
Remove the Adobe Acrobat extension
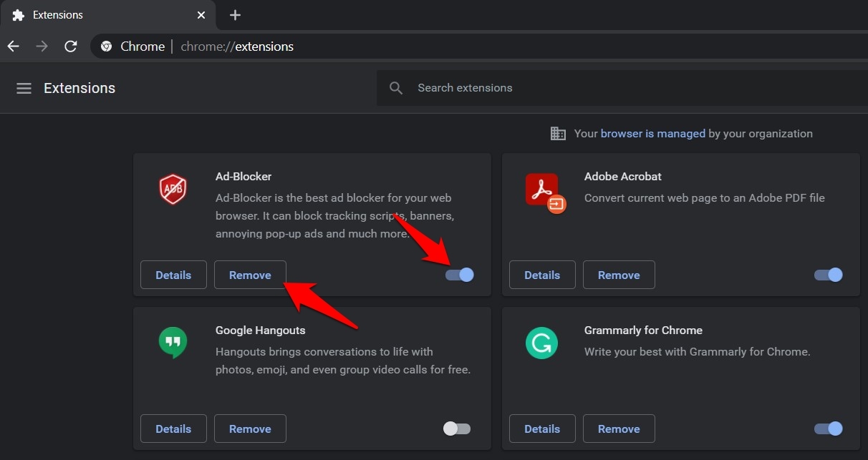click(x=619, y=275)
